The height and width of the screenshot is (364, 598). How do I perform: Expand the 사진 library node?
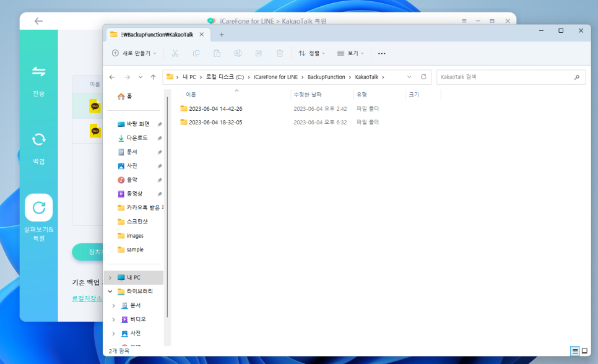pos(113,334)
